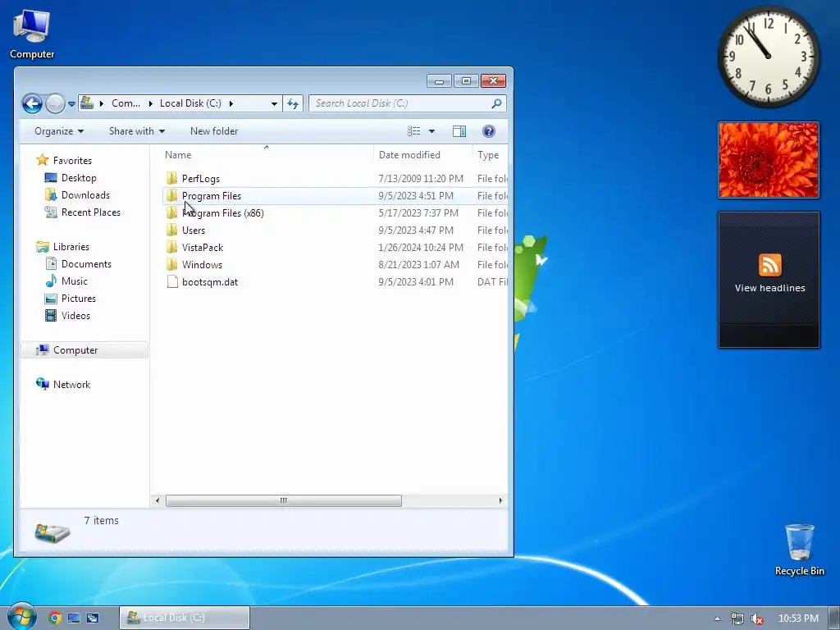
Task: Click the flower slideshow gadget picture
Action: (768, 160)
